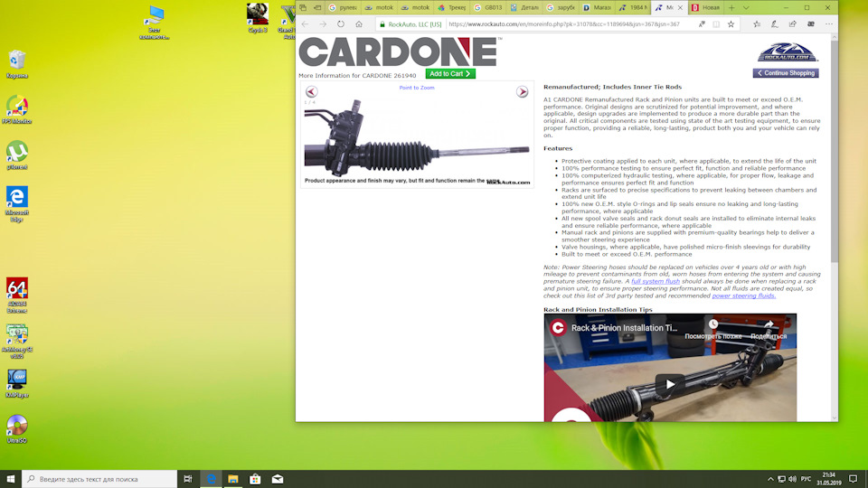Open the Favorites hub icon
This screenshot has width=868, height=488.
tap(757, 23)
